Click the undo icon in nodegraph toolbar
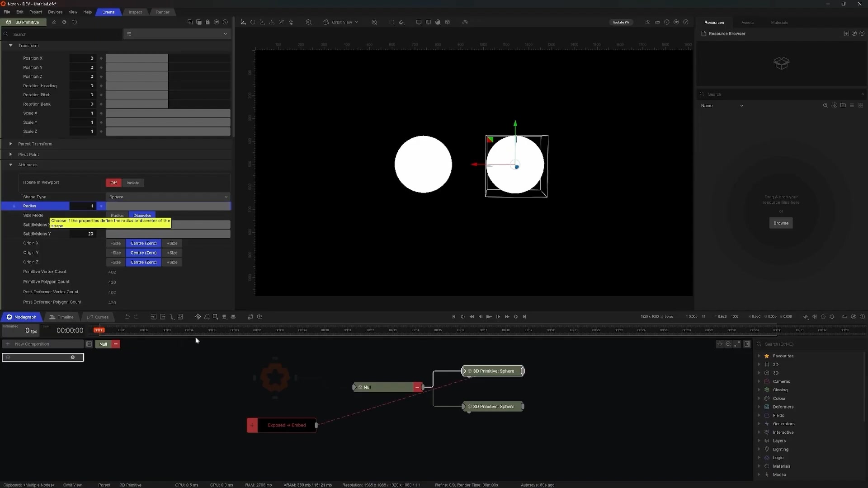 click(127, 317)
